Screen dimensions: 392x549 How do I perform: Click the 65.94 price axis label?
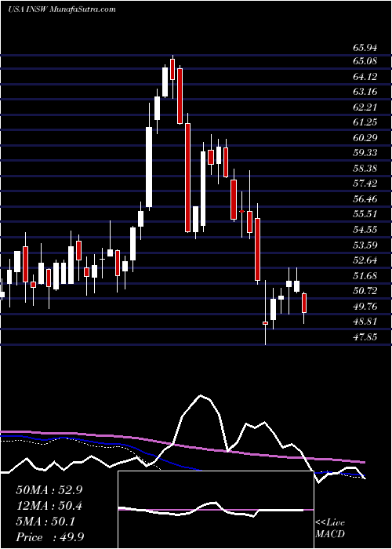click(365, 48)
